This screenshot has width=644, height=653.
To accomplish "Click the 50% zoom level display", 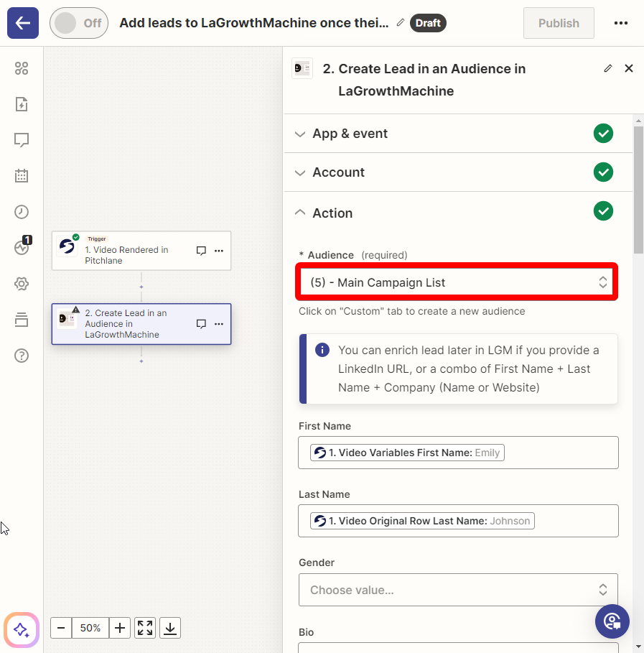I will (x=90, y=628).
